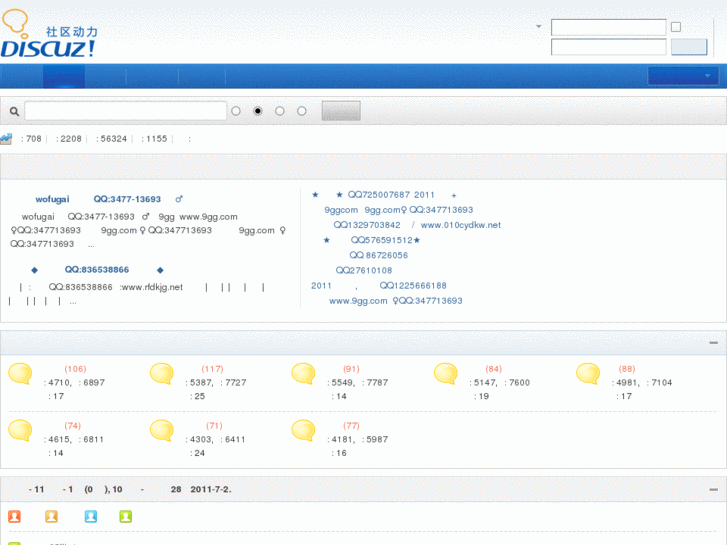Collapse the forum list section
727x545 pixels.
[713, 343]
